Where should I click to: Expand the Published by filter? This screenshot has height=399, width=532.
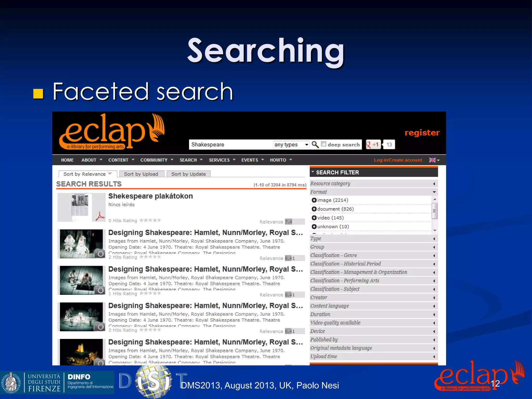pyautogui.click(x=374, y=340)
